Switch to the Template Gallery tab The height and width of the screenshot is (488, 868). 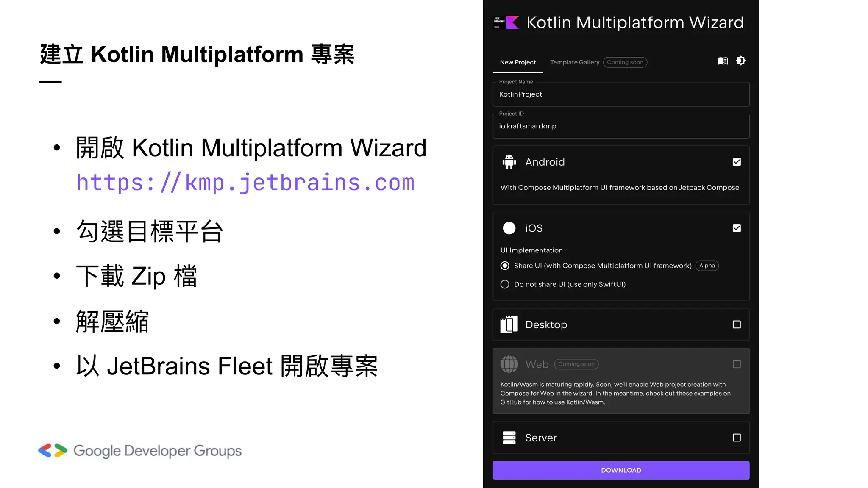575,62
